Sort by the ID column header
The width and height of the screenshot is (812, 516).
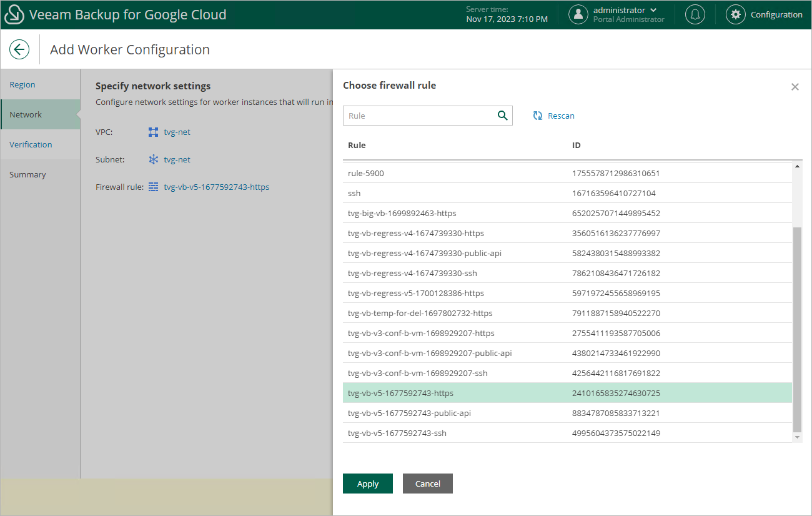(x=577, y=145)
